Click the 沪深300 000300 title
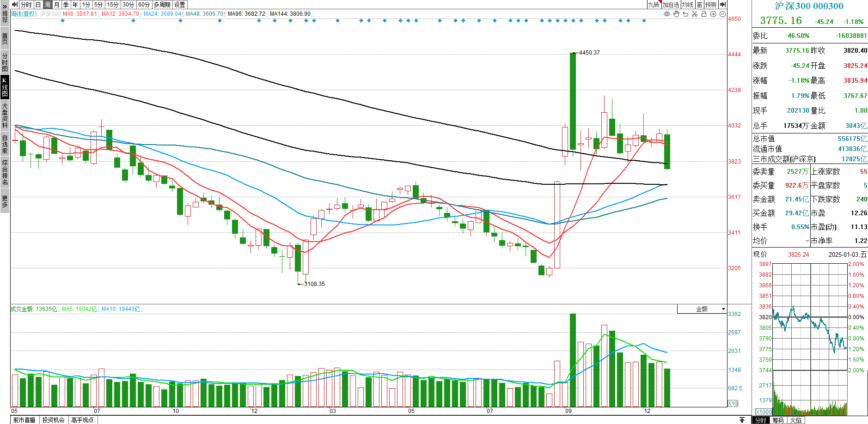 coord(809,6)
